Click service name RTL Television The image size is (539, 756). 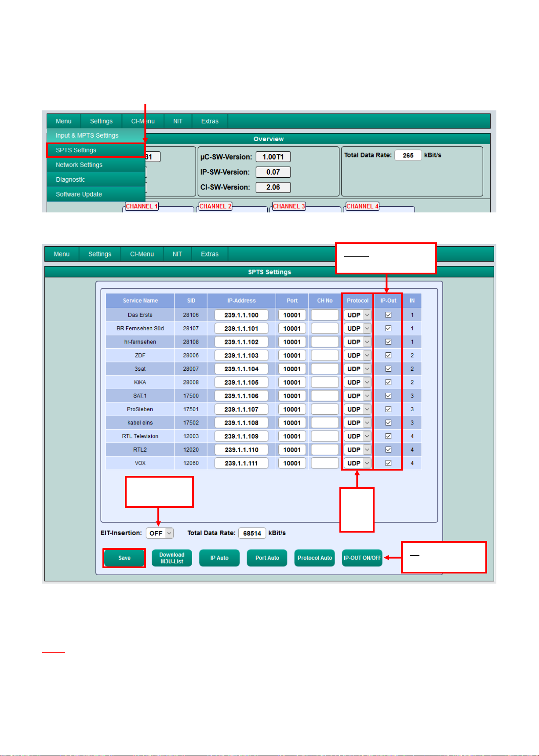[140, 436]
